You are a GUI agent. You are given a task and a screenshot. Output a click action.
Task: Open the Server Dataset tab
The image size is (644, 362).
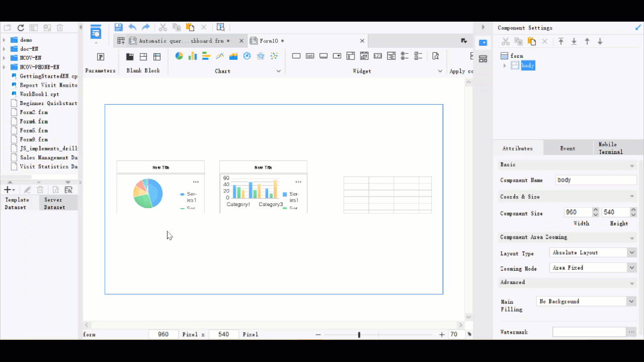[58, 203]
